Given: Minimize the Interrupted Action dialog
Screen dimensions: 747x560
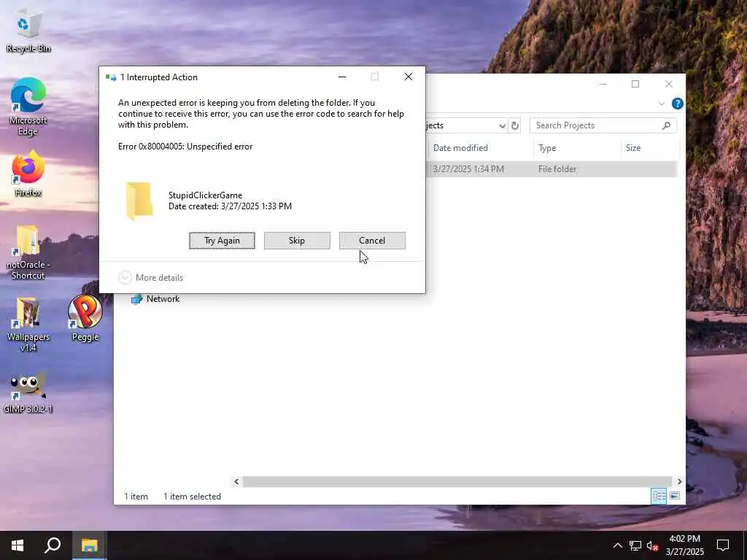Looking at the screenshot, I should coord(342,77).
